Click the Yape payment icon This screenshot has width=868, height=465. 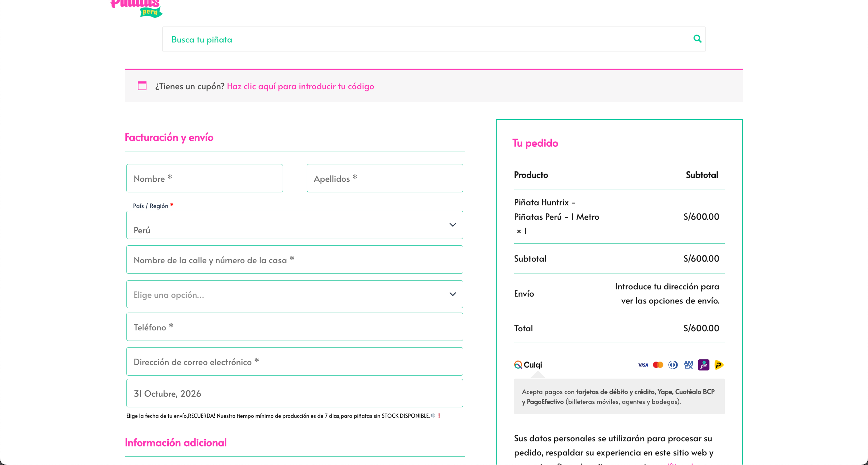coord(703,365)
